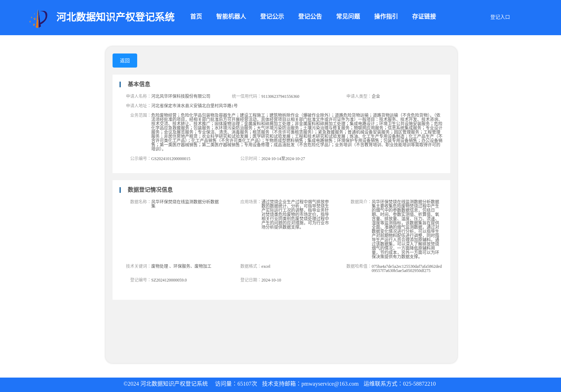
Task: Click the 河北数据知识产权登记系统 header title
Action: [115, 17]
